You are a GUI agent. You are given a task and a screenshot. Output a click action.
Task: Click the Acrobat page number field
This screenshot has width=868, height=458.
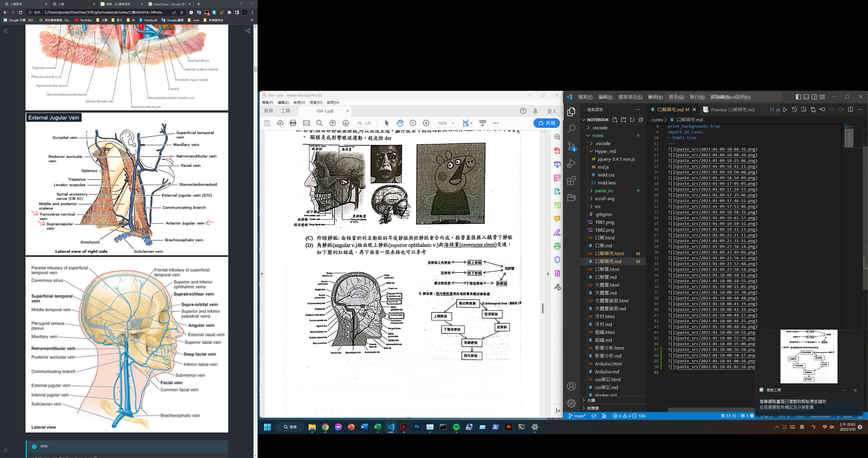[x=360, y=123]
